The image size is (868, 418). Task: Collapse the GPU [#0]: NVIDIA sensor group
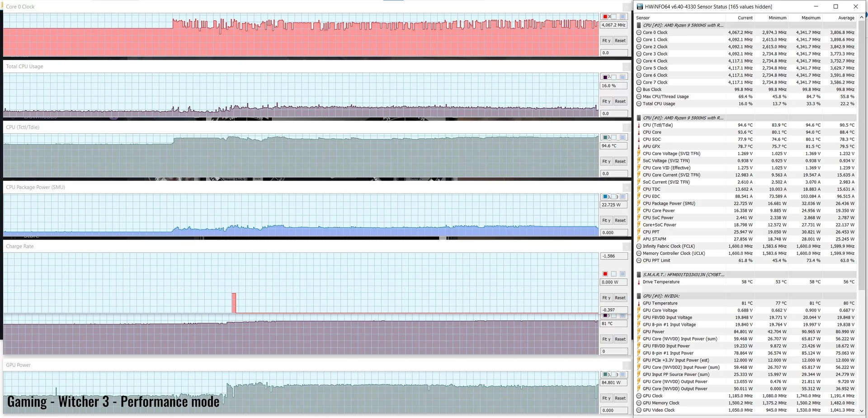(639, 296)
